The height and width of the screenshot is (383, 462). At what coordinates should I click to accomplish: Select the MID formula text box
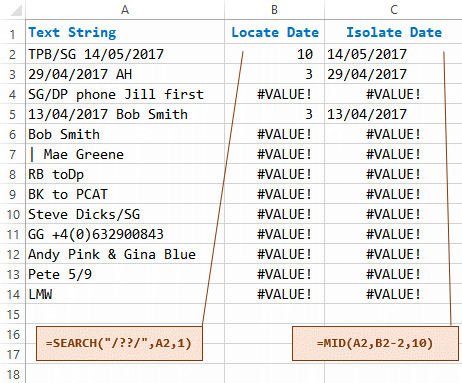point(375,343)
